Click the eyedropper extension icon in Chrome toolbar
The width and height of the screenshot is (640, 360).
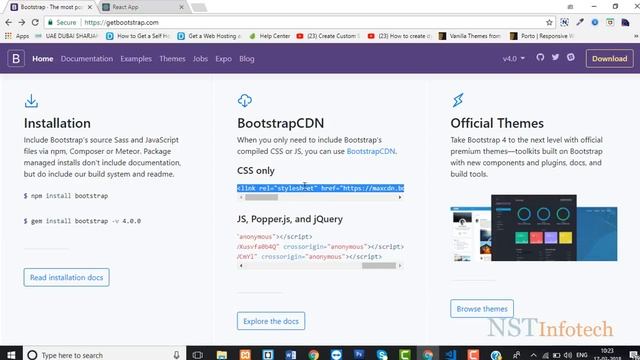(x=580, y=22)
